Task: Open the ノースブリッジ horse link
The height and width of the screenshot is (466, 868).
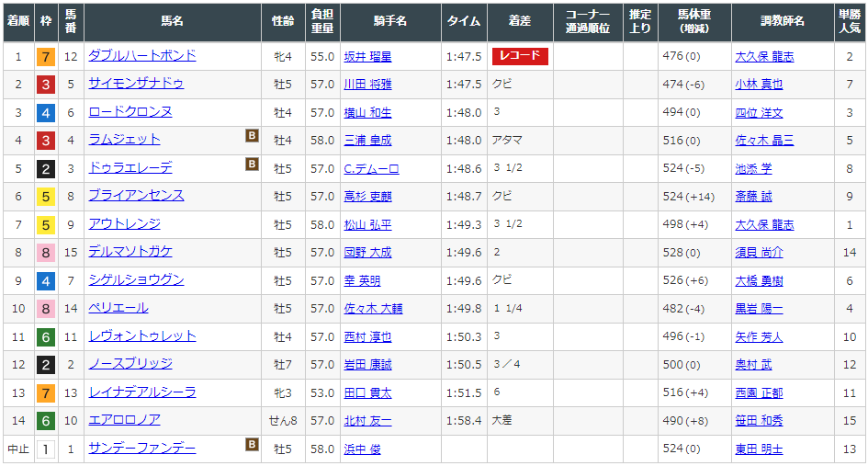Action: click(x=130, y=364)
